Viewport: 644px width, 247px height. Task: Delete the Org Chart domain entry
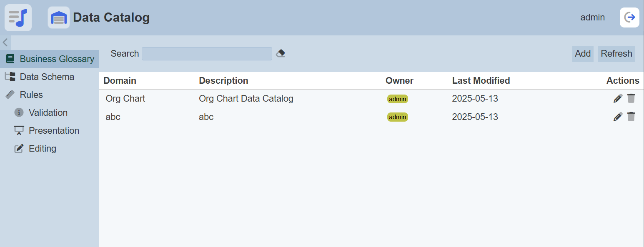coord(631,99)
